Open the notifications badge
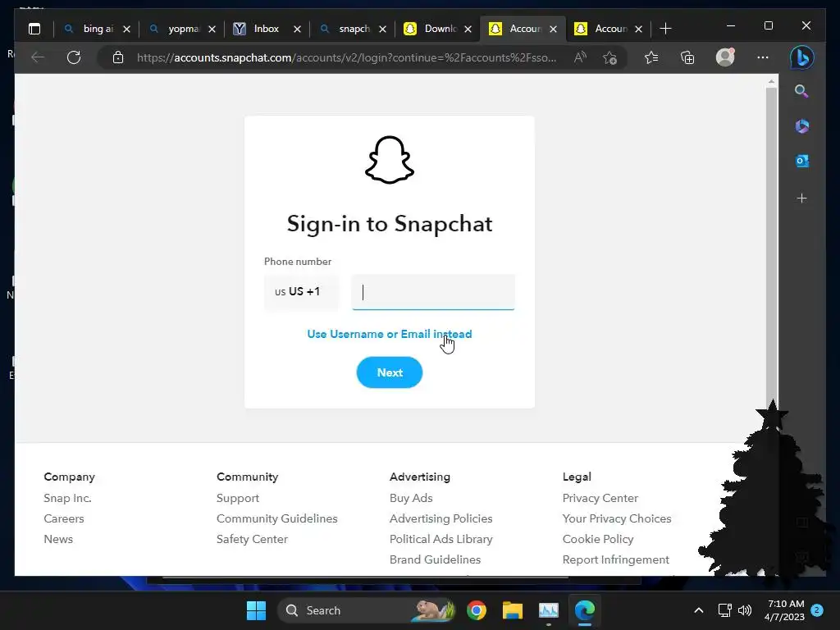Image resolution: width=840 pixels, height=630 pixels. (817, 610)
